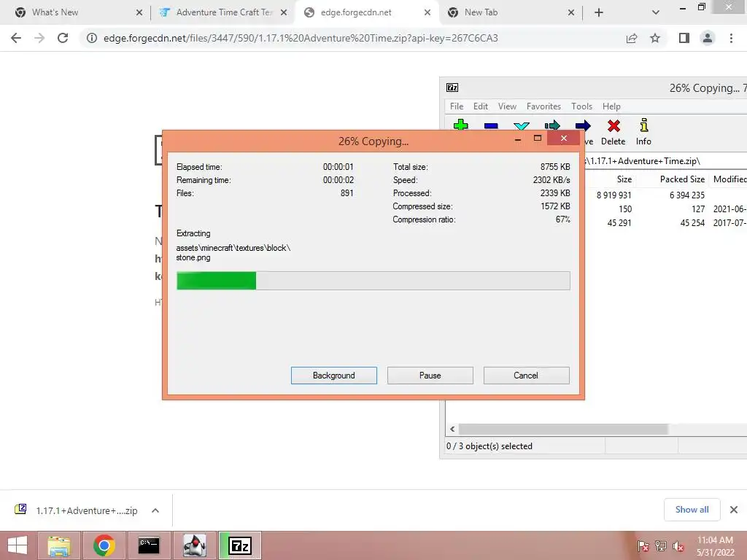
Task: Open the Chrome profile avatar
Action: (x=708, y=38)
